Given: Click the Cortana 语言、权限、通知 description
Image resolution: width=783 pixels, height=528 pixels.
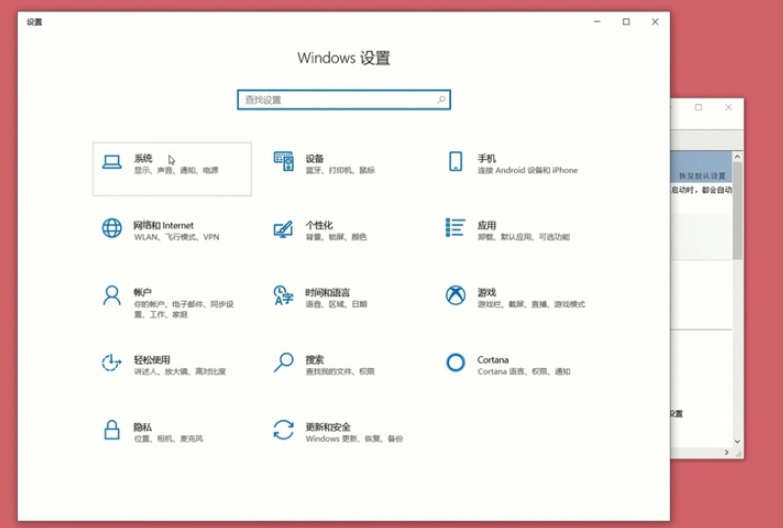Looking at the screenshot, I should [524, 372].
